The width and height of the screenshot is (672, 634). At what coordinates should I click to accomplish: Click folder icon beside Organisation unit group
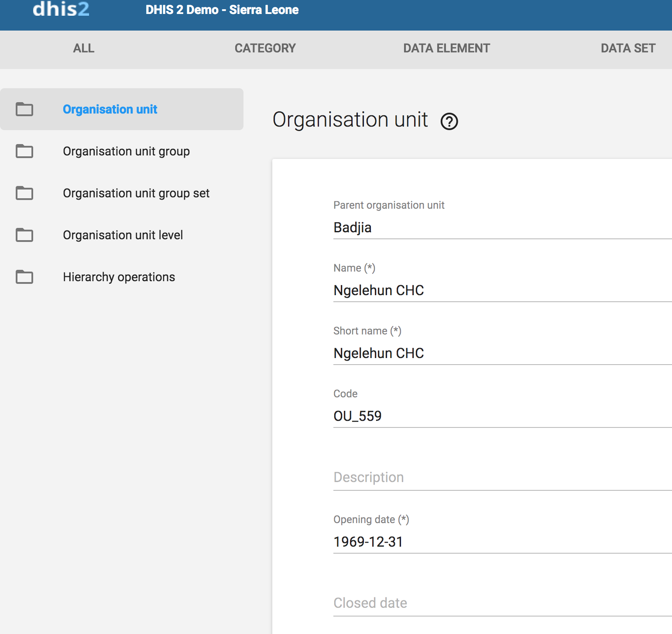coord(24,151)
